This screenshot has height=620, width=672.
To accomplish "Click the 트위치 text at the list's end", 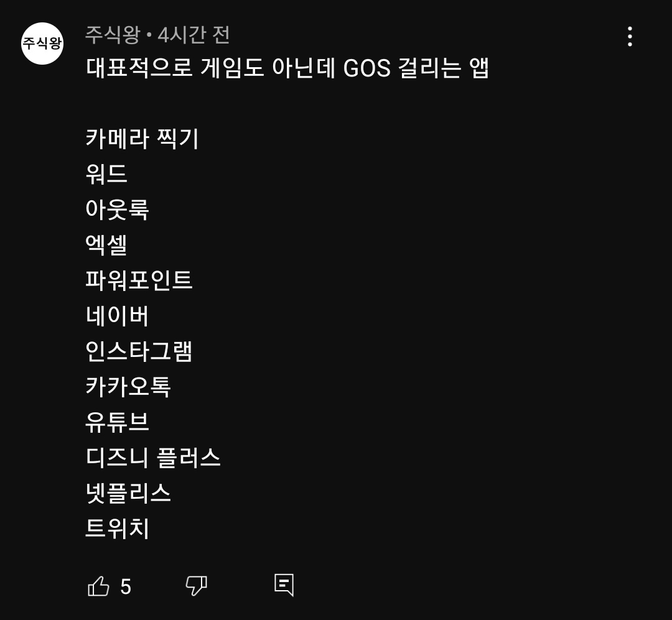I will (x=117, y=529).
